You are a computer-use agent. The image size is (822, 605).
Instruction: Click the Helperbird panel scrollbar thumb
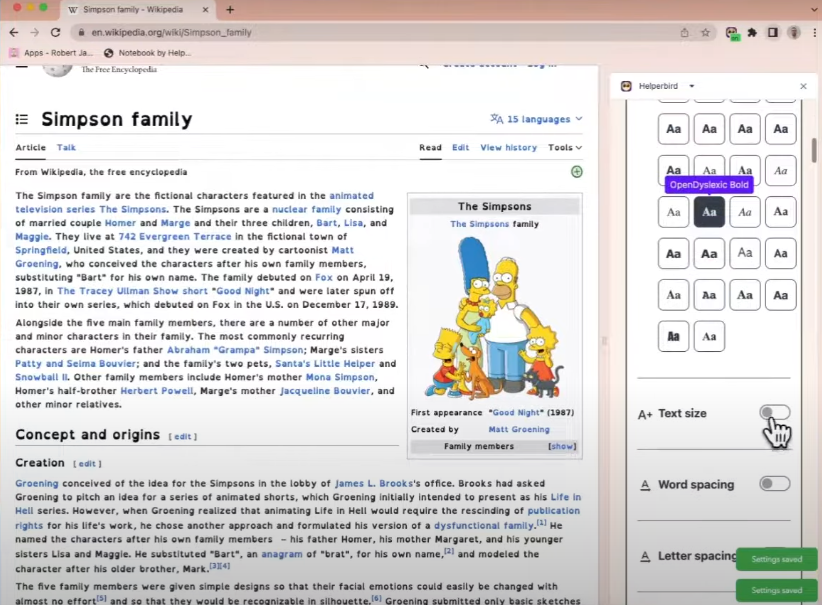pyautogui.click(x=814, y=150)
